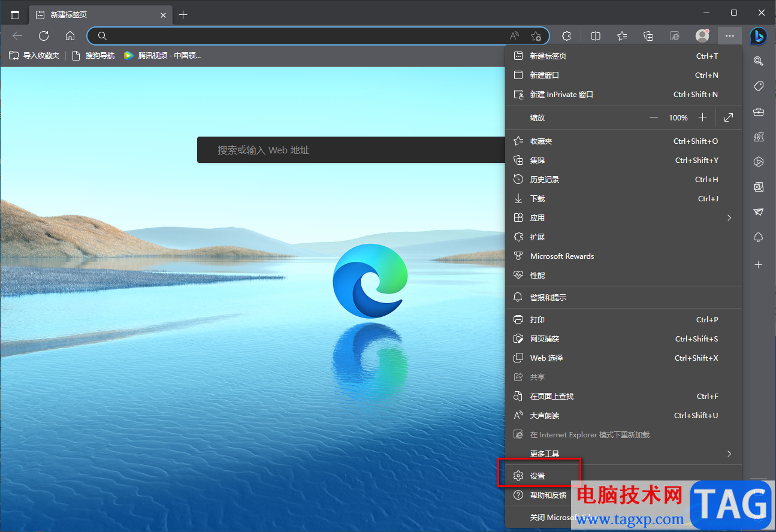This screenshot has height=532, width=776.
Task: Choose 新建 InPrivate 窗口
Action: click(x=561, y=95)
